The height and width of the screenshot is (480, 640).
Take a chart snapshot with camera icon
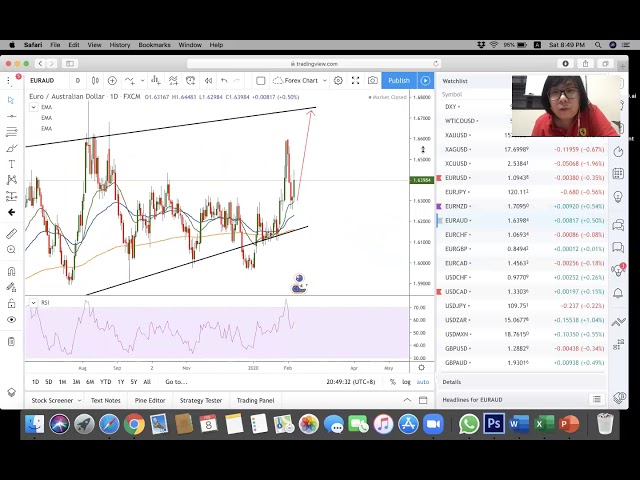tap(373, 81)
